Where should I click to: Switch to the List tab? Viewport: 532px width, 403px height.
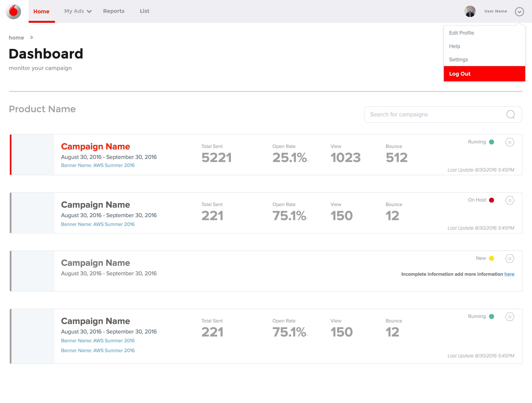[144, 11]
